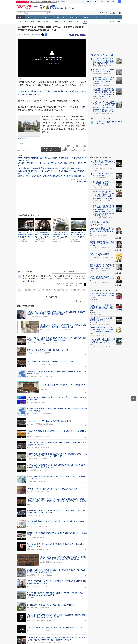Open 購入履歴 link in header

click(x=112, y=13)
